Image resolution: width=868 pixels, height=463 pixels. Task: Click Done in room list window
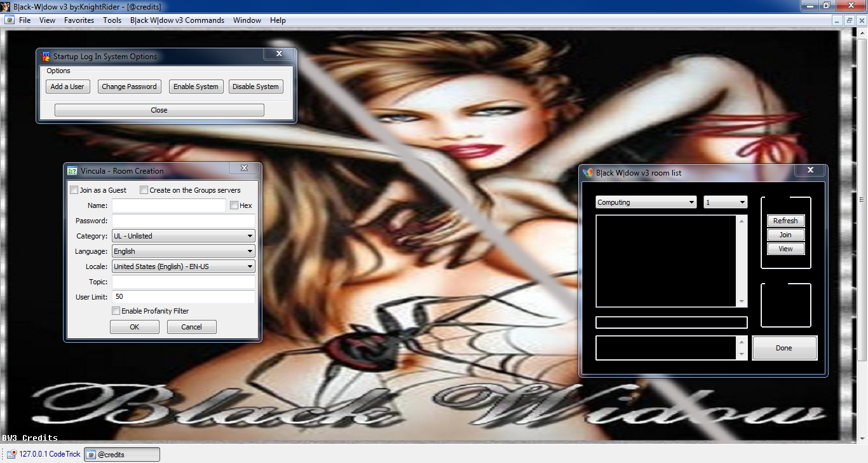tap(784, 348)
